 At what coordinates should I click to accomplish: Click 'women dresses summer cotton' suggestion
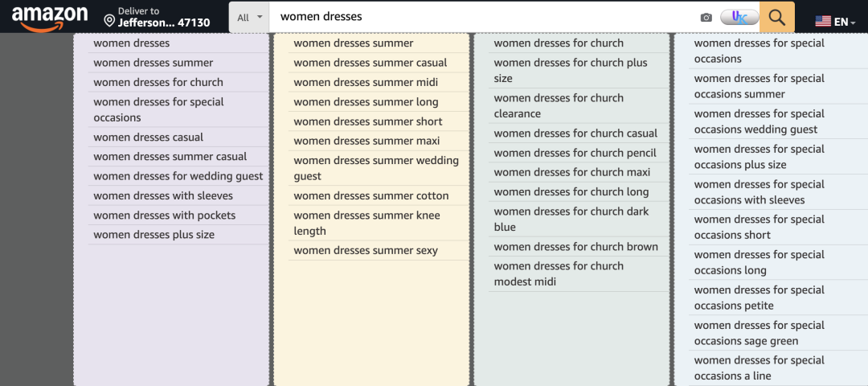pos(371,196)
